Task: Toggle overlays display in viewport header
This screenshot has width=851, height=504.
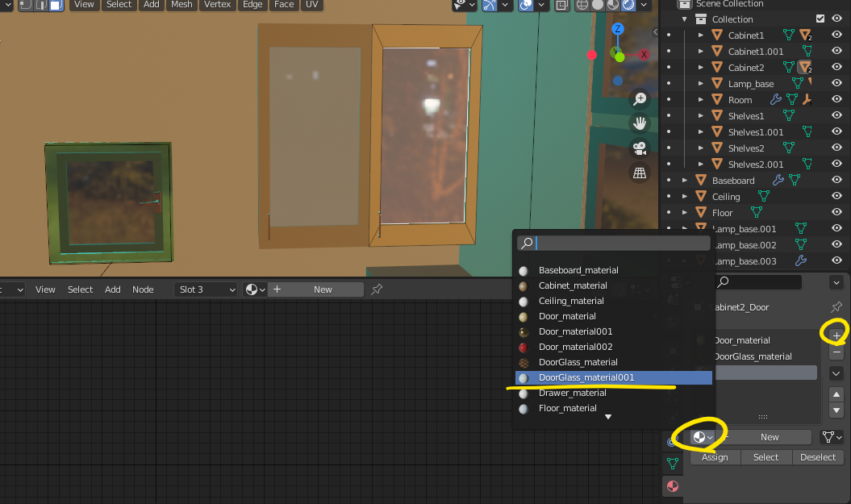Action: 526,5
